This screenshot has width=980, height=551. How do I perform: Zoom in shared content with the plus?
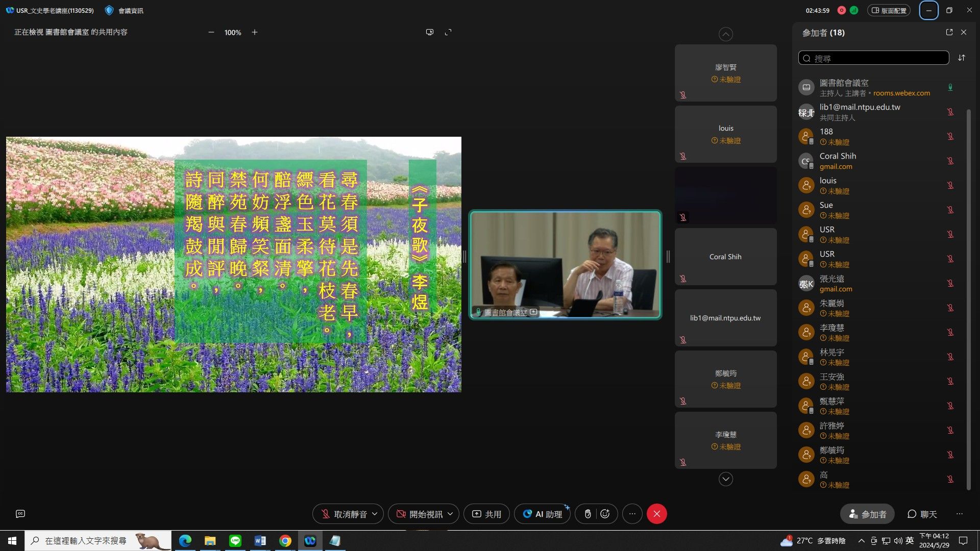pos(255,32)
